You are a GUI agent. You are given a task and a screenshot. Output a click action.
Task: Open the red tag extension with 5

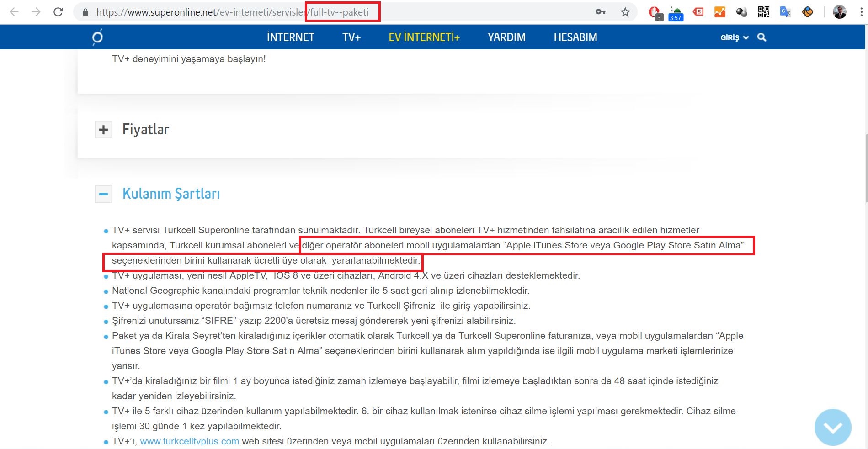(698, 12)
